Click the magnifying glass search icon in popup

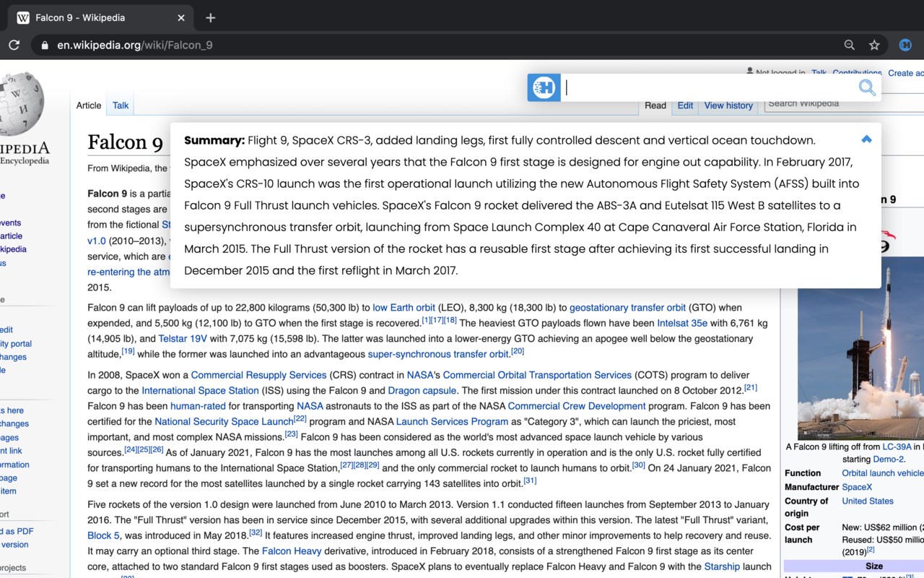(x=867, y=88)
